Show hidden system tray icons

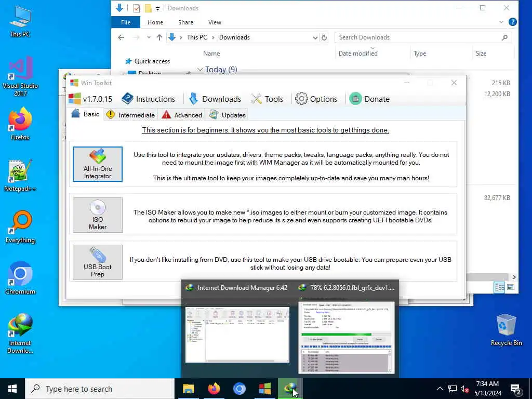[440, 389]
